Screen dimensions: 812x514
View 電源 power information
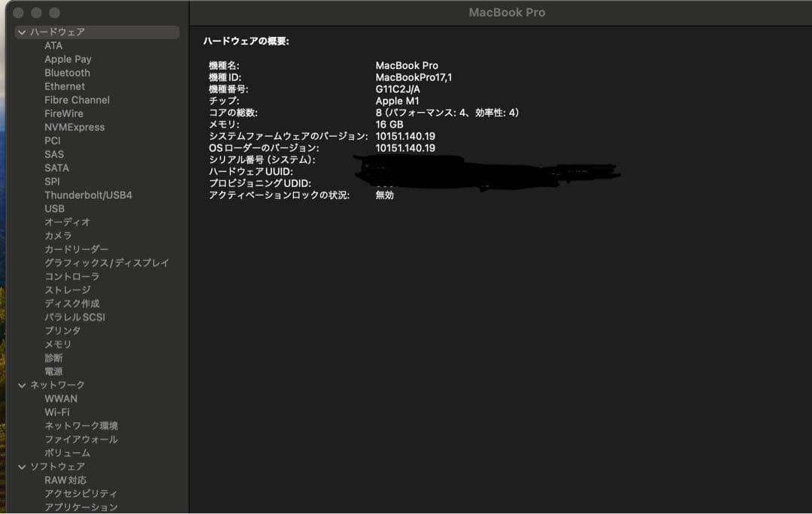pos(53,371)
